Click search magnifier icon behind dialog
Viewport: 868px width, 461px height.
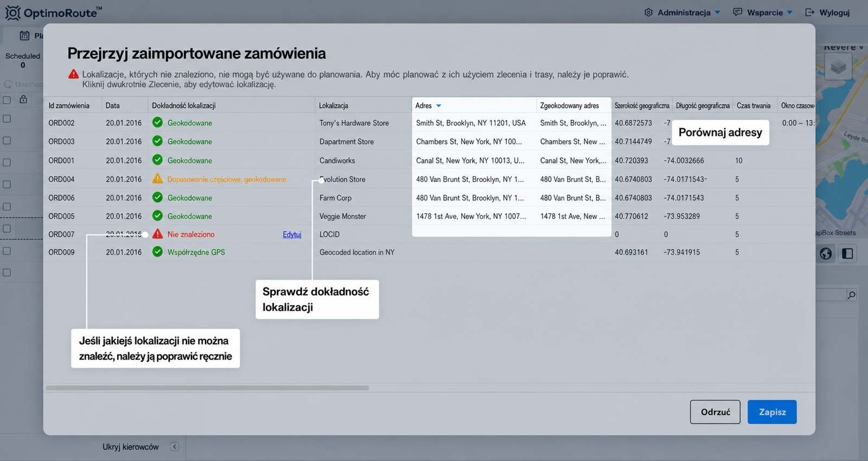coord(852,295)
